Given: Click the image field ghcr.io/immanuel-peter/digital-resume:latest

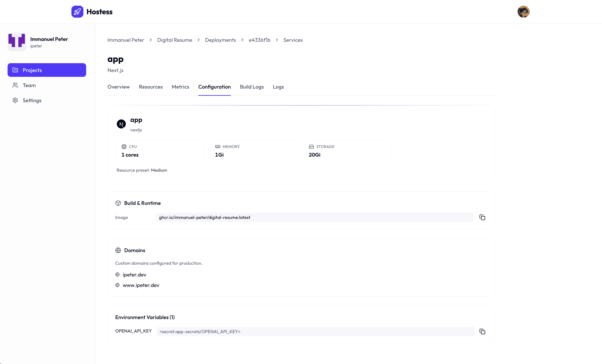Looking at the screenshot, I should pos(314,217).
